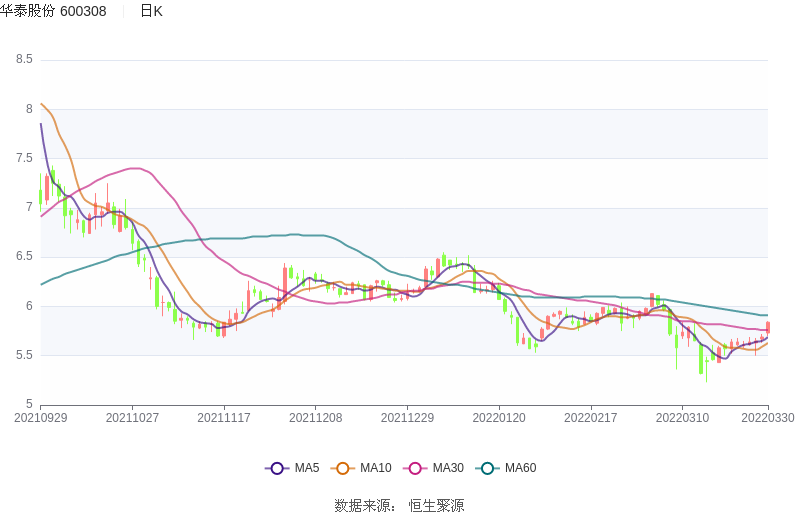This screenshot has width=800, height=517.
Task: Select the 20220217 date axis label
Action: click(591, 418)
